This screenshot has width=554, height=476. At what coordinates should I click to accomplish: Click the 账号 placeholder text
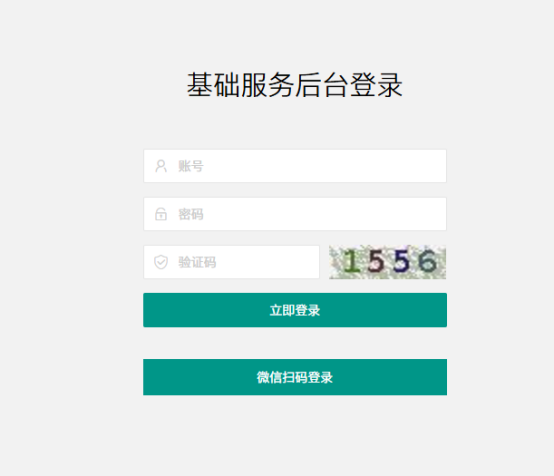[191, 166]
